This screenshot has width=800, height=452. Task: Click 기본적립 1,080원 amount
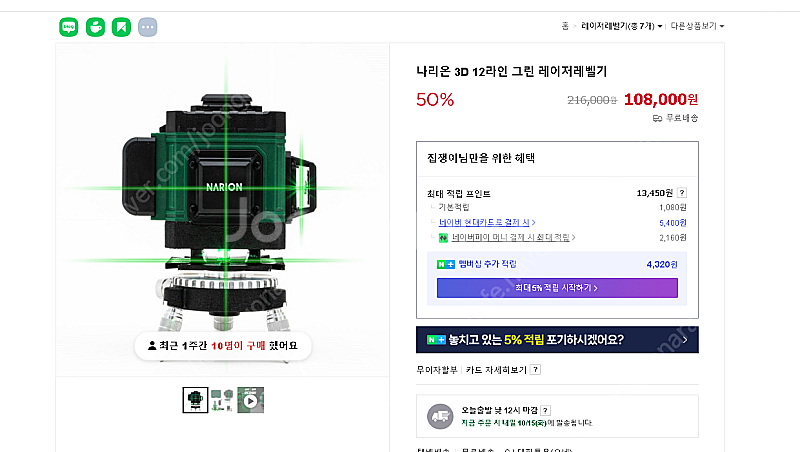tap(672, 208)
